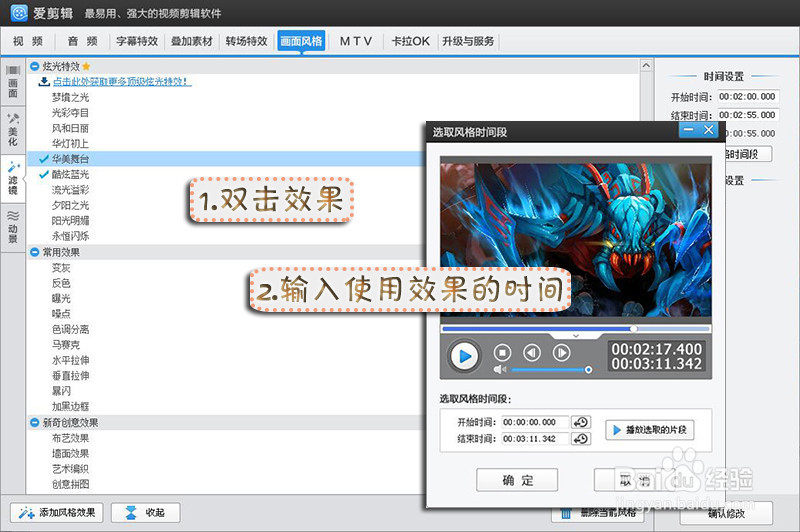Select the 创意拼图 effect
Screen dimensions: 800x532
click(x=70, y=484)
